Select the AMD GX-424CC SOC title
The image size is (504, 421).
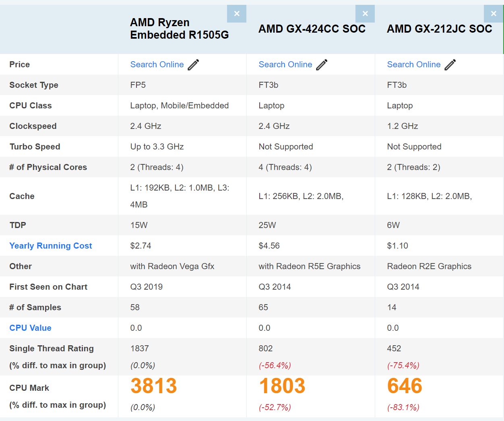(x=312, y=29)
